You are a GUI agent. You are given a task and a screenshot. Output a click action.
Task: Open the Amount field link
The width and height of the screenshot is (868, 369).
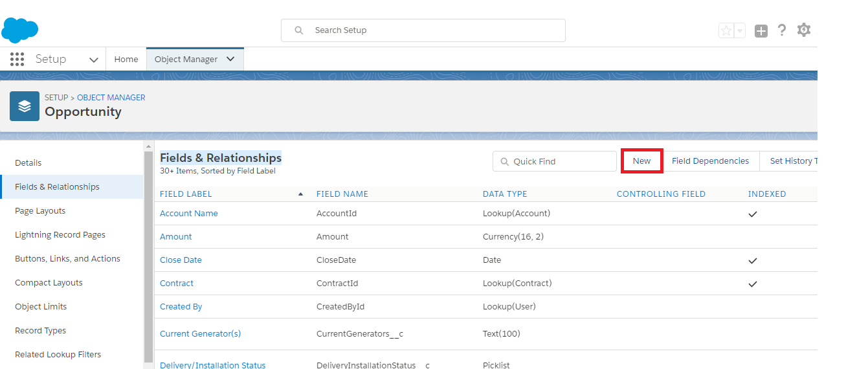(x=176, y=237)
